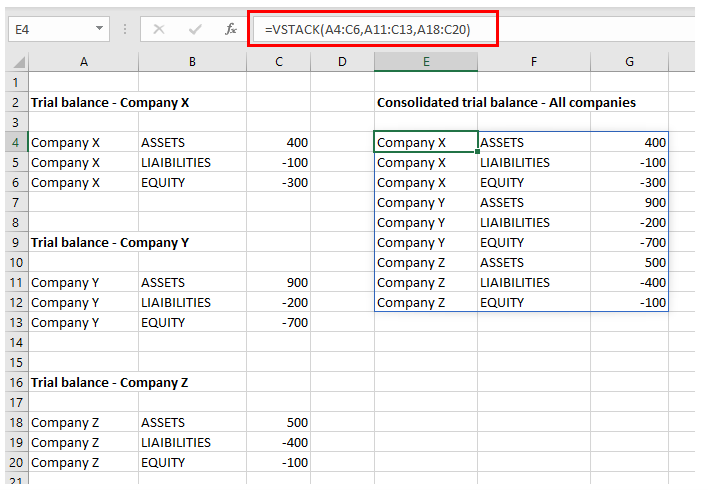The image size is (708, 490).
Task: Click cell 'Trial balance - Company Y'
Action: 110,243
